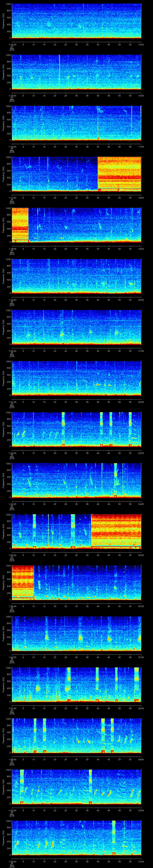This screenshot has width=153, height=868.
Task: Select the spectrogram panel starting at 1:29:00
Action: (77, 787)
